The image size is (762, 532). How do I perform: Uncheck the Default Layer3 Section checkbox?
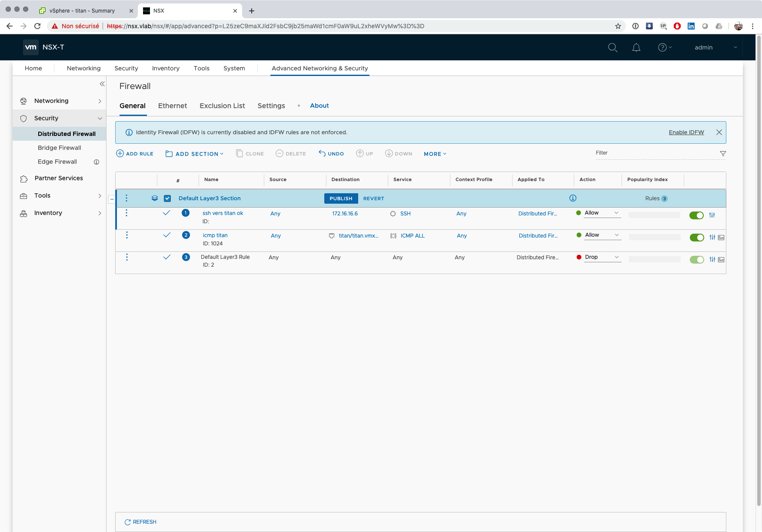tap(167, 198)
